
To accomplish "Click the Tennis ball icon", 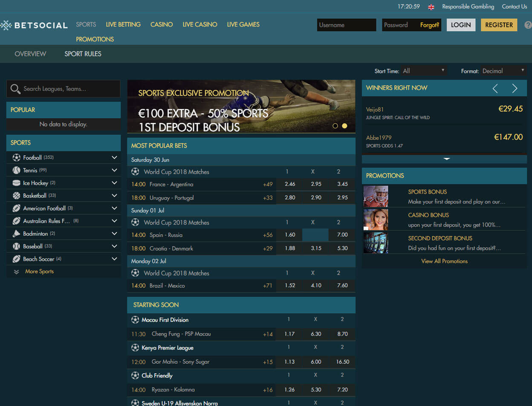I will tap(16, 170).
